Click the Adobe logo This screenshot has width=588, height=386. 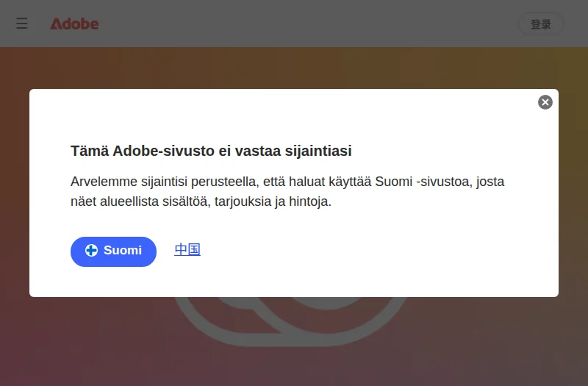pos(75,24)
